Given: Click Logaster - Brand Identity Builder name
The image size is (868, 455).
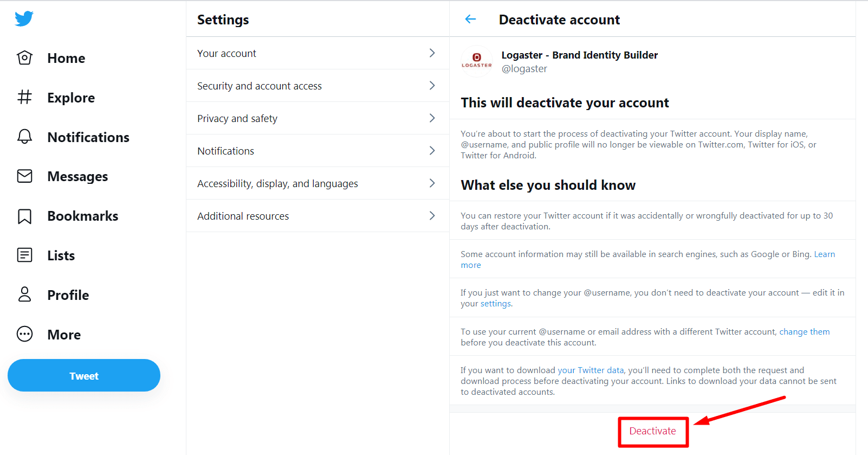Looking at the screenshot, I should click(580, 55).
